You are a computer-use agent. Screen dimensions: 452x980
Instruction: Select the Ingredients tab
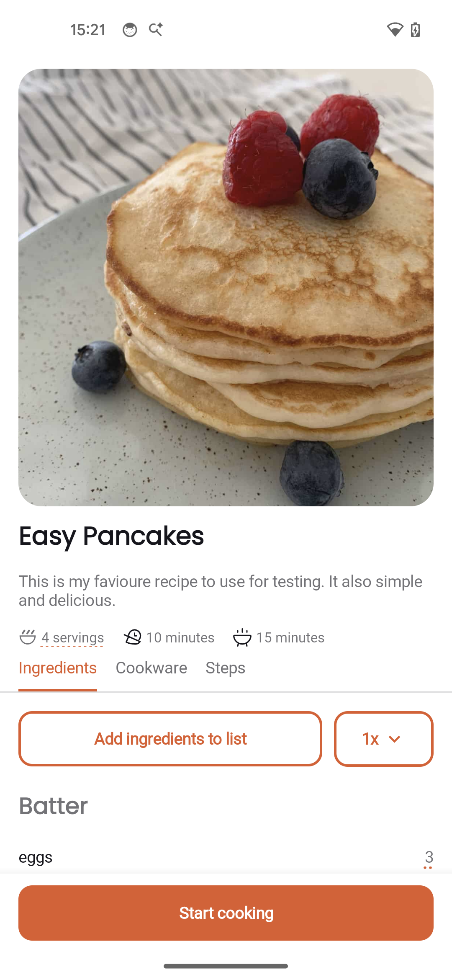[57, 668]
